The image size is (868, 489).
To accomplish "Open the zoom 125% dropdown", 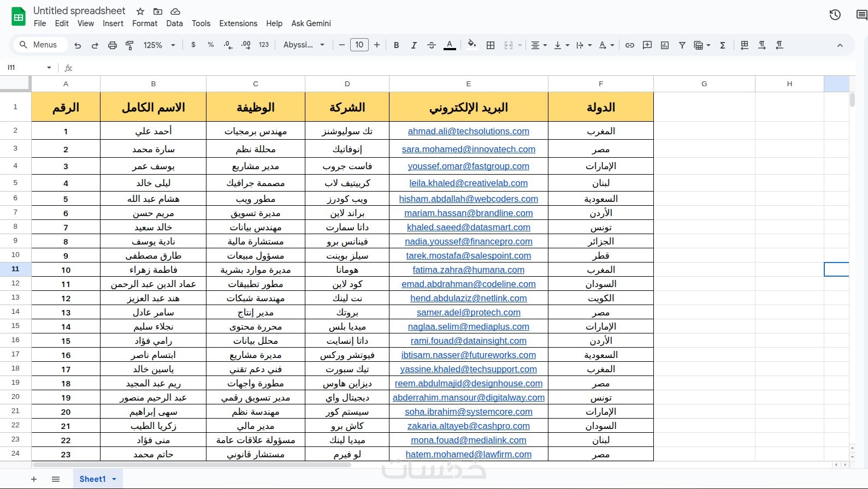I will (159, 45).
